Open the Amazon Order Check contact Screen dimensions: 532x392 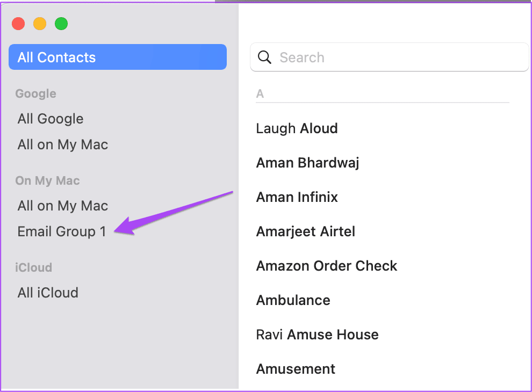point(326,266)
